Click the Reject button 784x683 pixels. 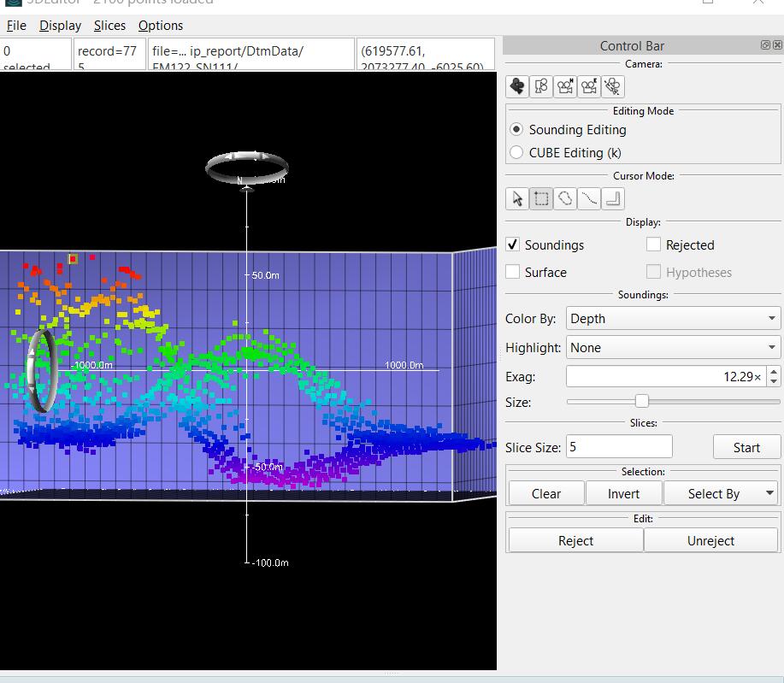click(575, 540)
